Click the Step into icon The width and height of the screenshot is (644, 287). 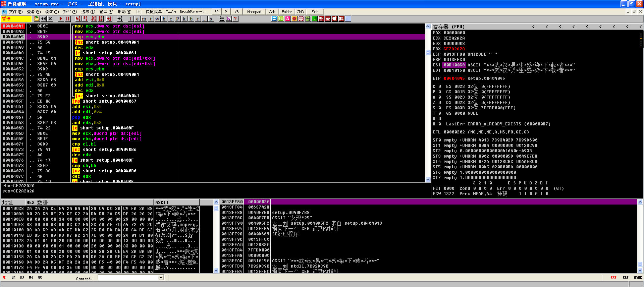coord(78,19)
